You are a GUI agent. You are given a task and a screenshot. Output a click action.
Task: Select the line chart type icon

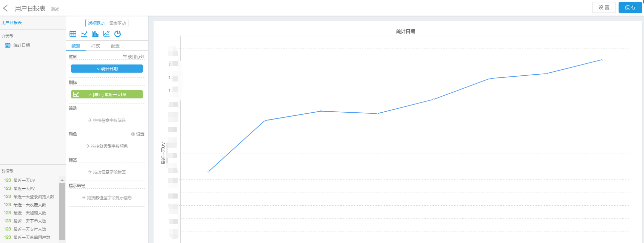84,34
